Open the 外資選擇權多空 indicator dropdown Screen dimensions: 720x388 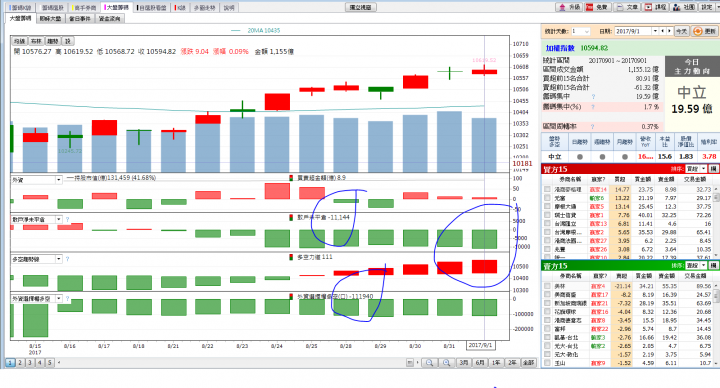59,298
